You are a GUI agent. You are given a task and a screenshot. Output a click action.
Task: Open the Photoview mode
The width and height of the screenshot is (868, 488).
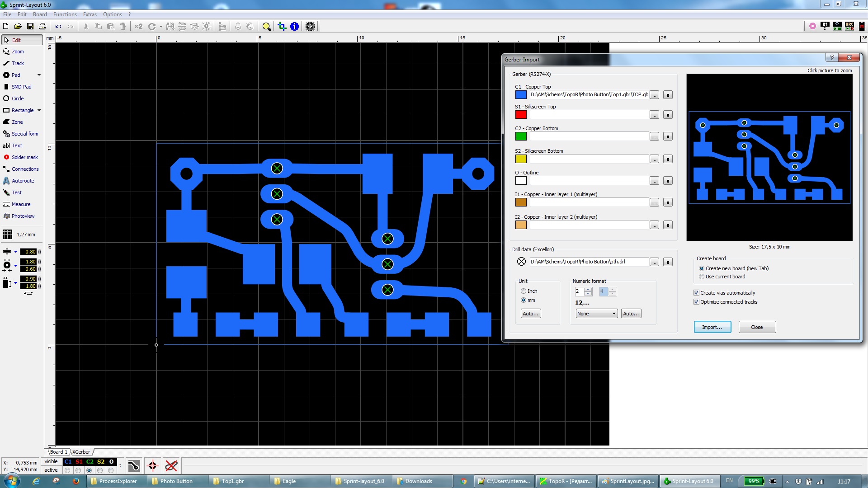[23, 216]
